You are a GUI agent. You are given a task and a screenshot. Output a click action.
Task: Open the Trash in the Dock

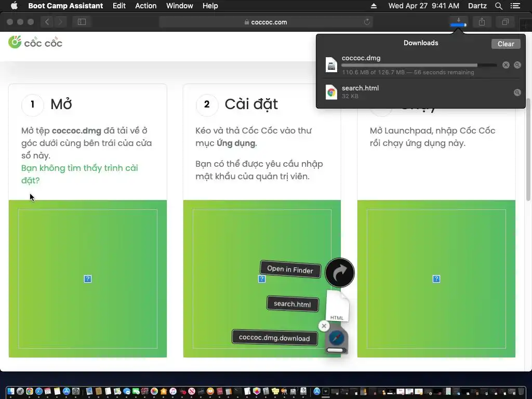(521, 391)
